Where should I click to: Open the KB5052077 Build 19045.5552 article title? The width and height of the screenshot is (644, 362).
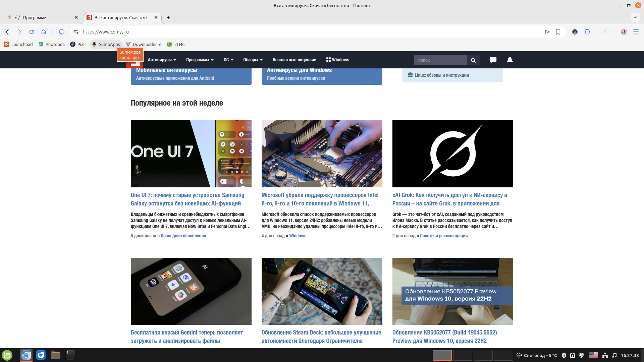coord(445,337)
